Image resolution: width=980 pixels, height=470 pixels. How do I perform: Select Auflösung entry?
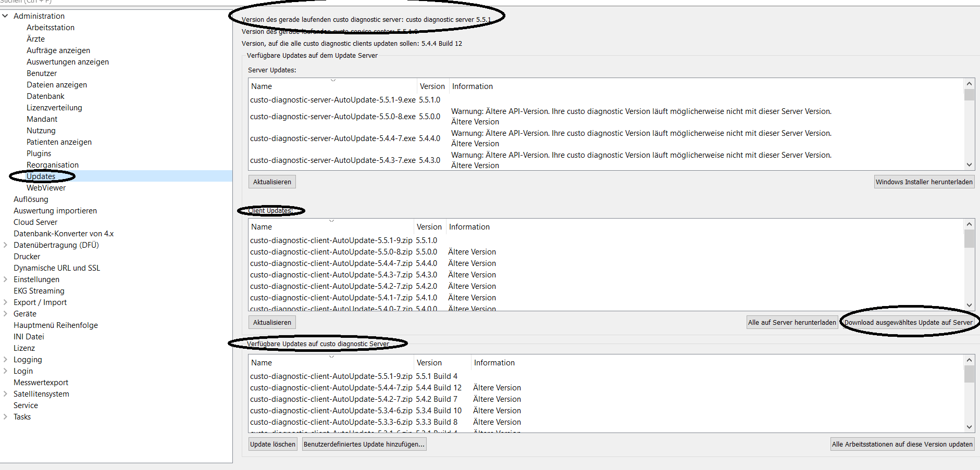tap(31, 199)
